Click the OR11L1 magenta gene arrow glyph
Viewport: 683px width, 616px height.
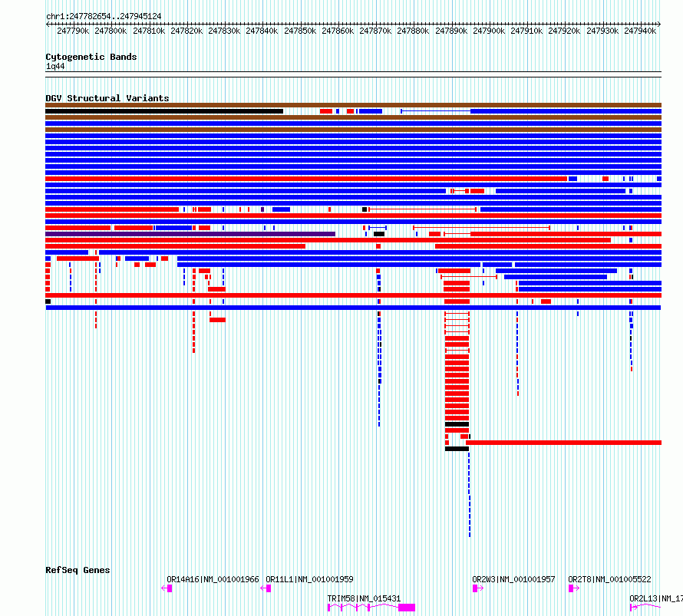click(266, 588)
